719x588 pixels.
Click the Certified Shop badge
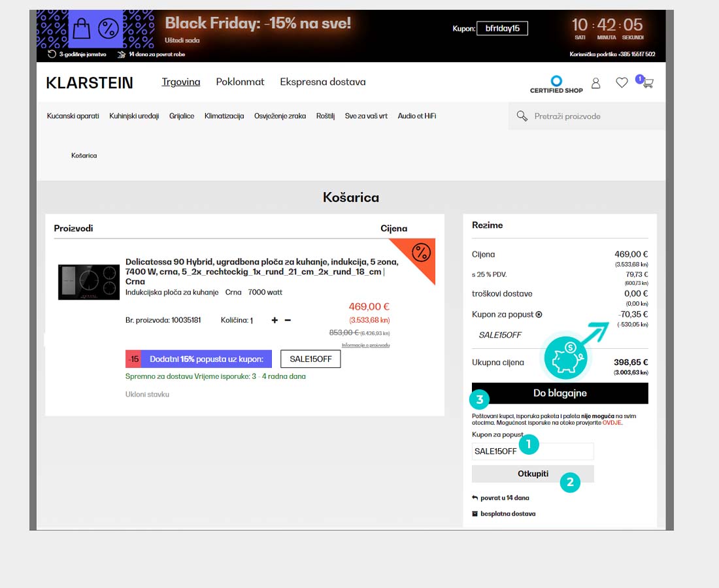556,85
